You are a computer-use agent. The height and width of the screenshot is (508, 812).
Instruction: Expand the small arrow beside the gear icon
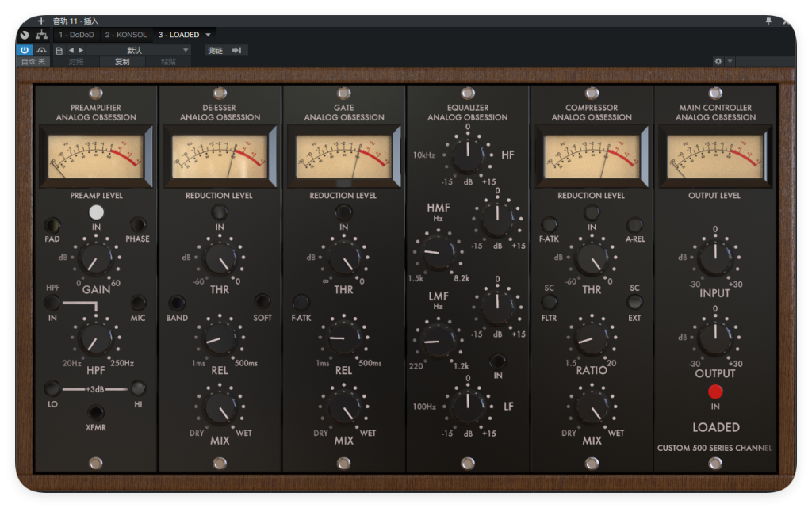coord(730,61)
